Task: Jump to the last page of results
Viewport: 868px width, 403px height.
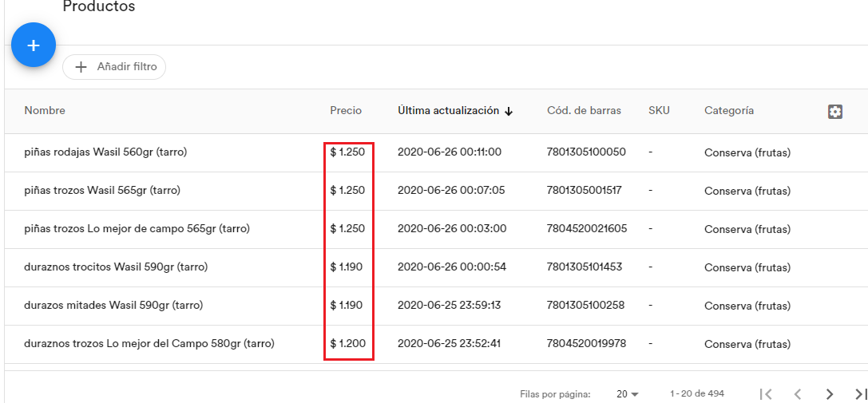Action: tap(859, 393)
